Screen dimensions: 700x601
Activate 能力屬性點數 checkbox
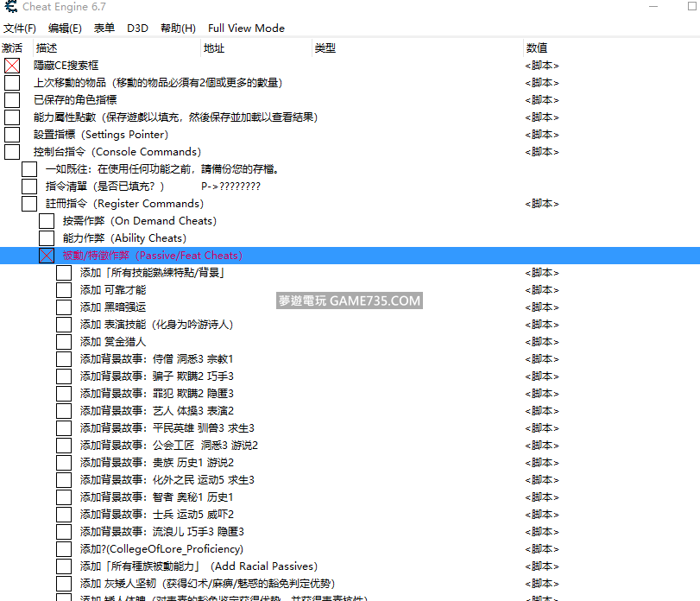click(12, 117)
